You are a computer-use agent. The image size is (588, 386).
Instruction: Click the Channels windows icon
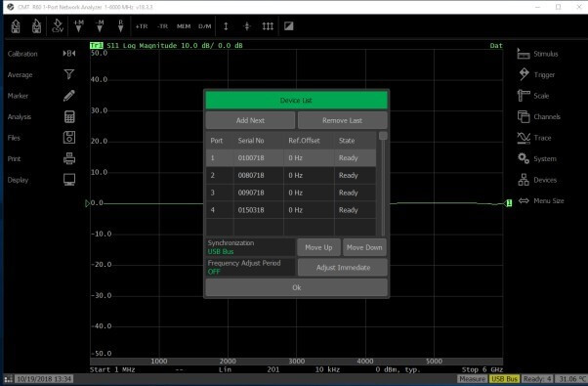pos(524,116)
